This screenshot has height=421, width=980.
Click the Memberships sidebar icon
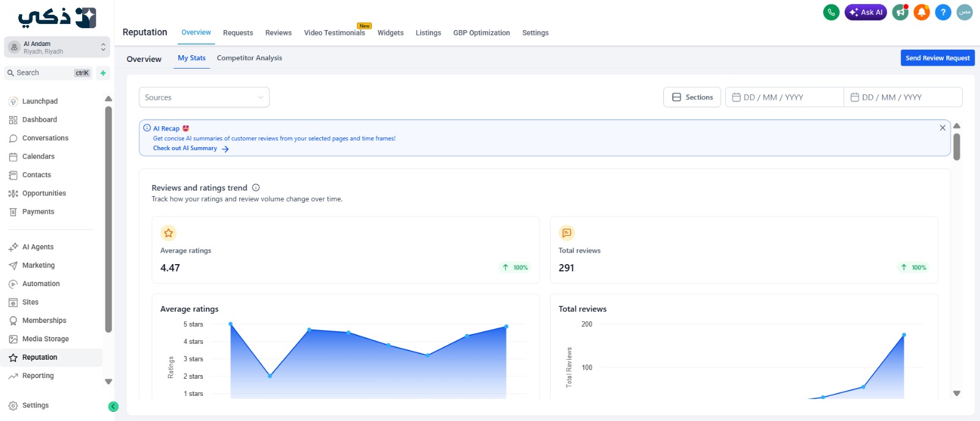click(x=13, y=320)
